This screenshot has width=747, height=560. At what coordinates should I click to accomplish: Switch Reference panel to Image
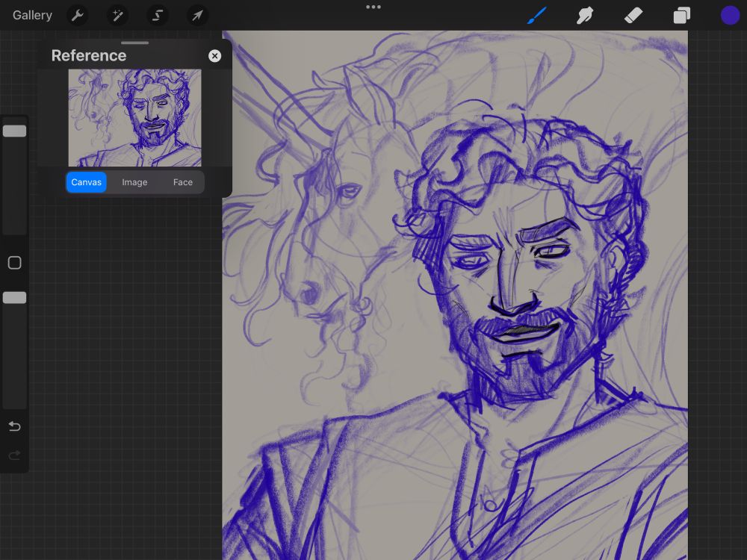point(134,182)
